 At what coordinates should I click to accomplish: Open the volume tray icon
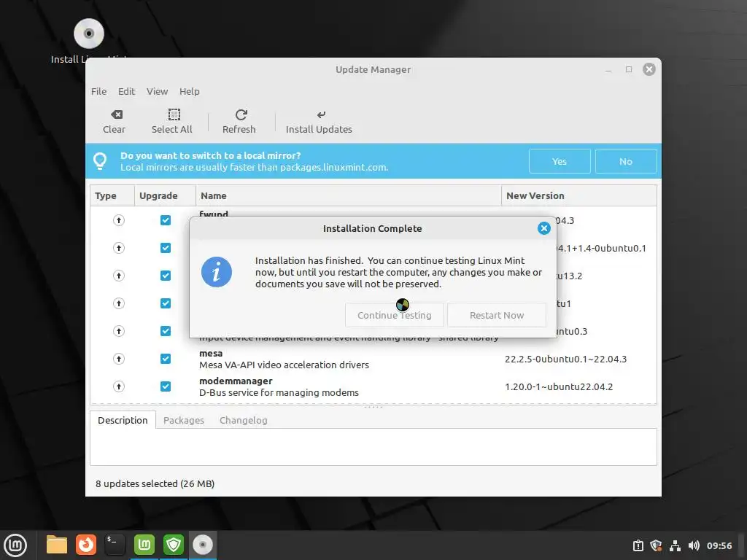click(x=694, y=545)
